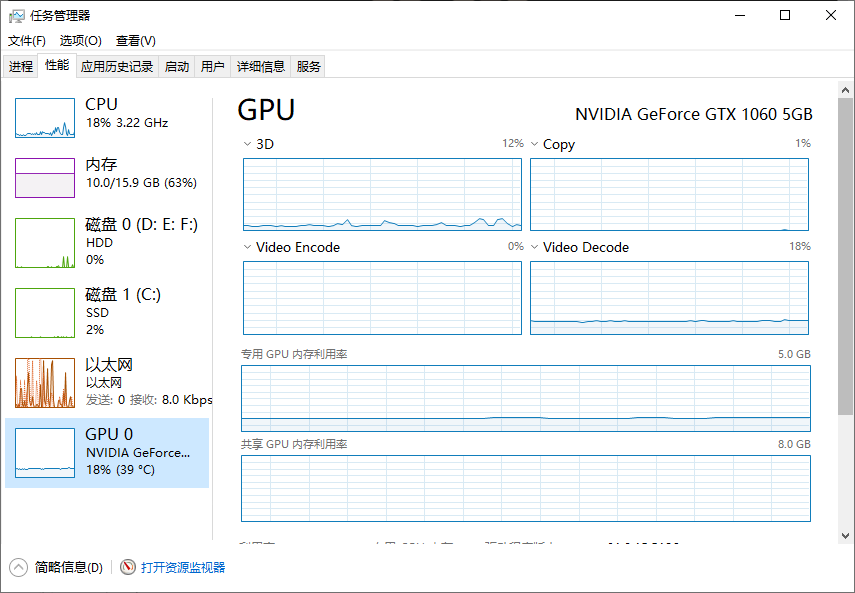Select the CPU usage graph thumbnail

(45, 118)
